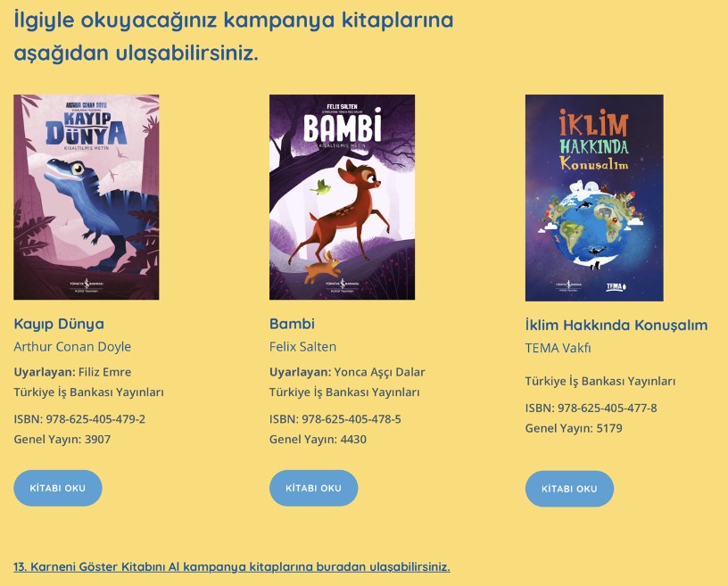Click author name Arthur Conan Doyle

pos(72,347)
